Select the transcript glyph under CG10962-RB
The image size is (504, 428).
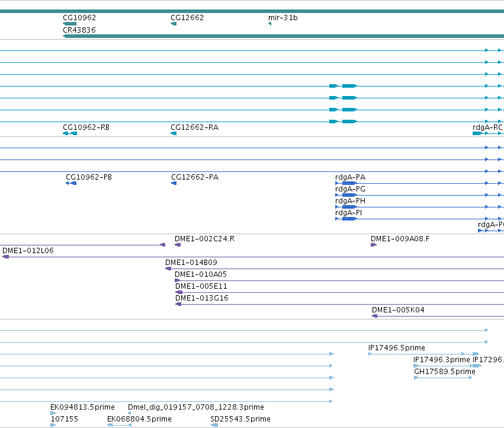[x=70, y=133]
